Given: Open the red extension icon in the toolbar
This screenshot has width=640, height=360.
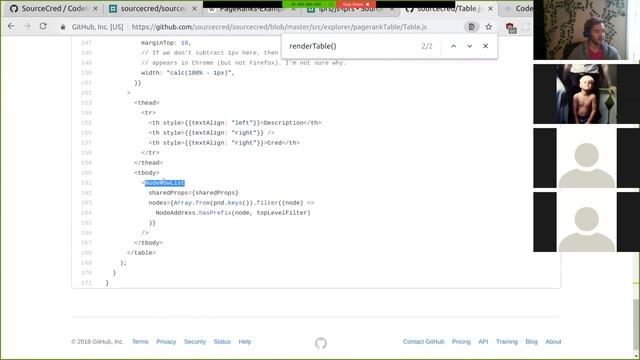Looking at the screenshot, I should pos(511,27).
